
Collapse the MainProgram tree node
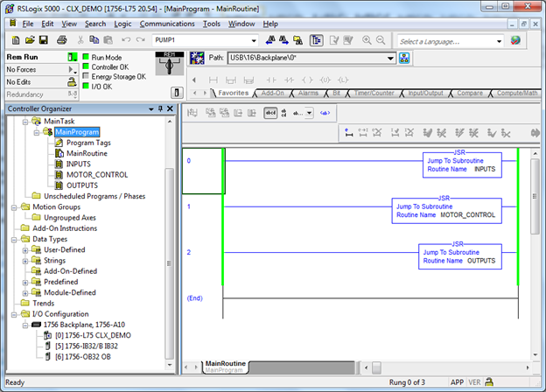[x=37, y=133]
